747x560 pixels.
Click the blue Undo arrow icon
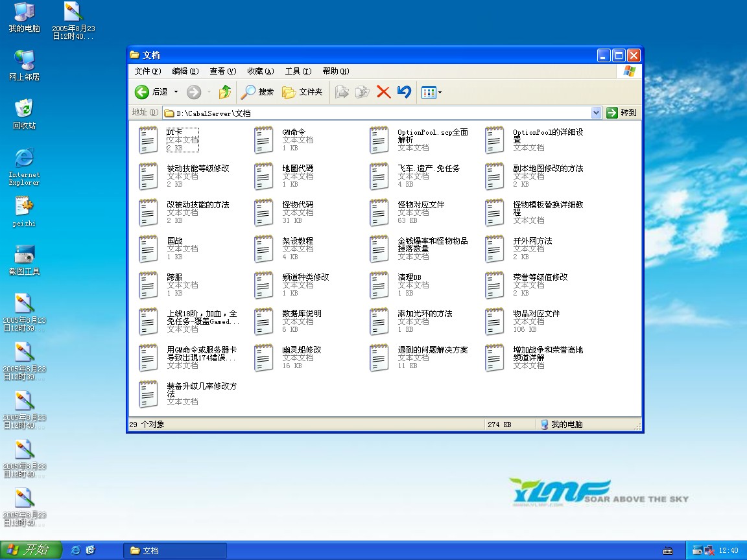[404, 92]
